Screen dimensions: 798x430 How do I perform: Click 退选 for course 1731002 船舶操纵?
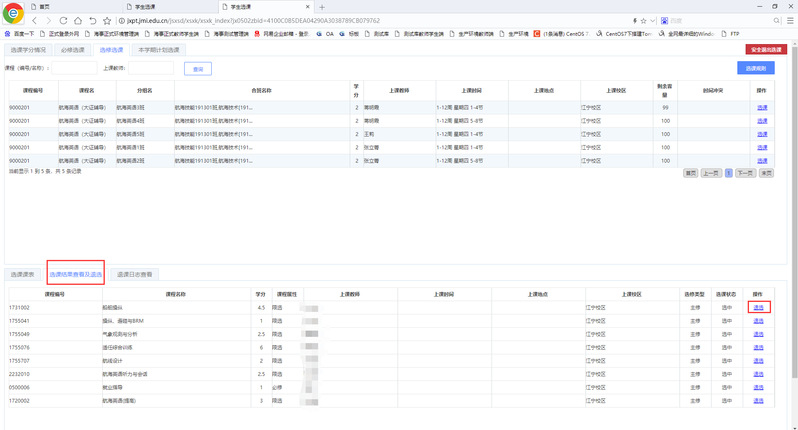click(758, 307)
